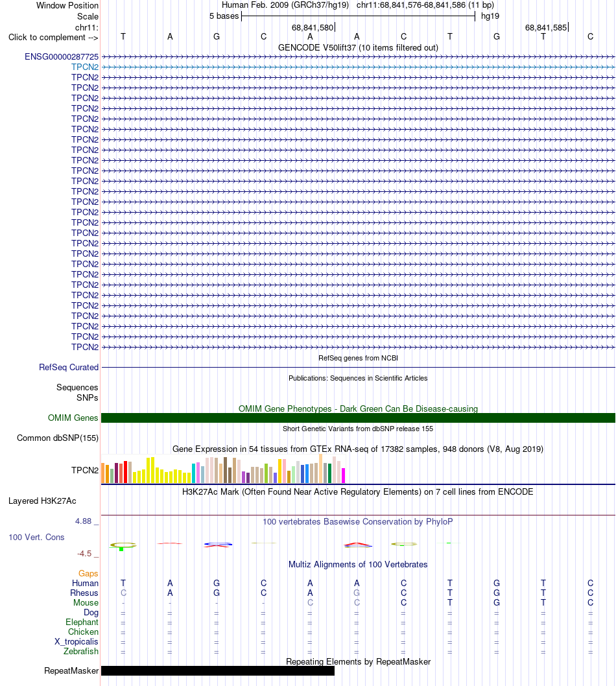Click the 4.88 upper limit value of PhyloP
Screen dimensions: 616x686
pyautogui.click(x=83, y=521)
